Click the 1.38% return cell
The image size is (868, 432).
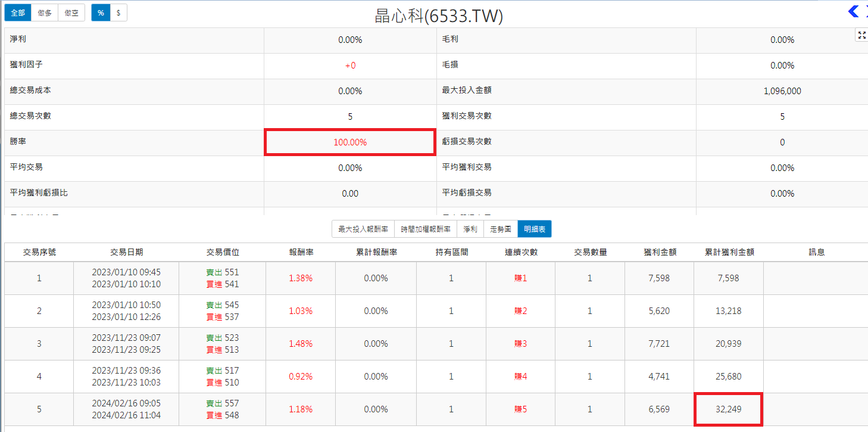[x=301, y=278]
